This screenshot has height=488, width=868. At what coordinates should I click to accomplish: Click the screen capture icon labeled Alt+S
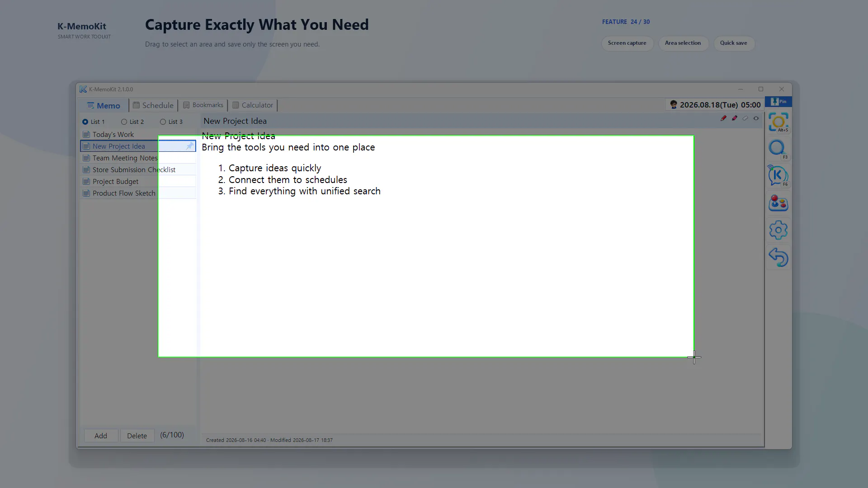pos(778,122)
